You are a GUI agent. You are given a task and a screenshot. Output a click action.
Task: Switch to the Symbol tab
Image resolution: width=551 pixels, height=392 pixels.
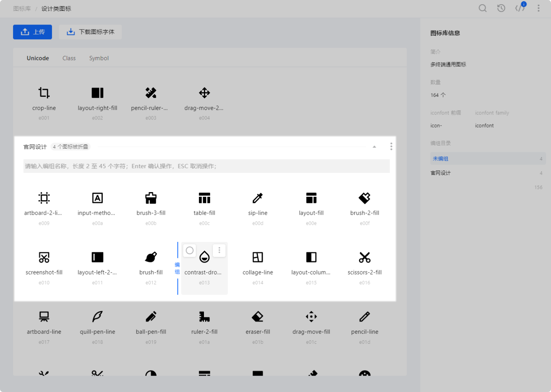pyautogui.click(x=99, y=58)
